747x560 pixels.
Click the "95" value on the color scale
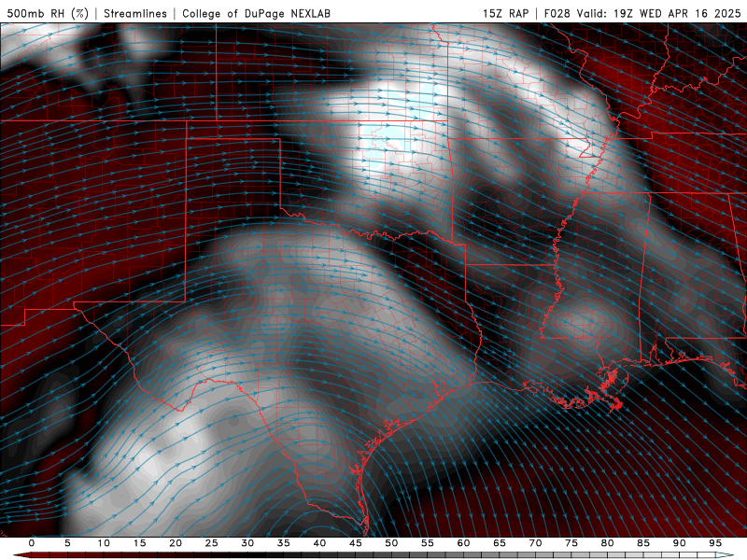click(715, 543)
